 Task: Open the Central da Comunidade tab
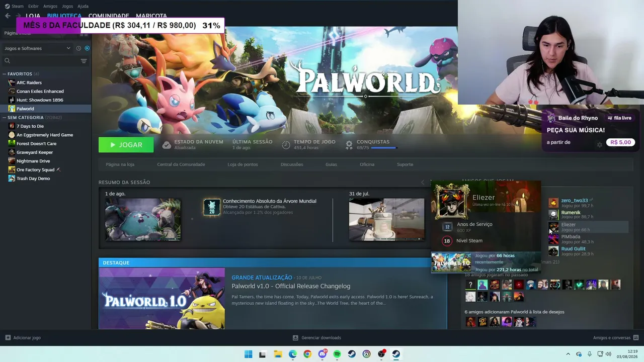click(181, 164)
